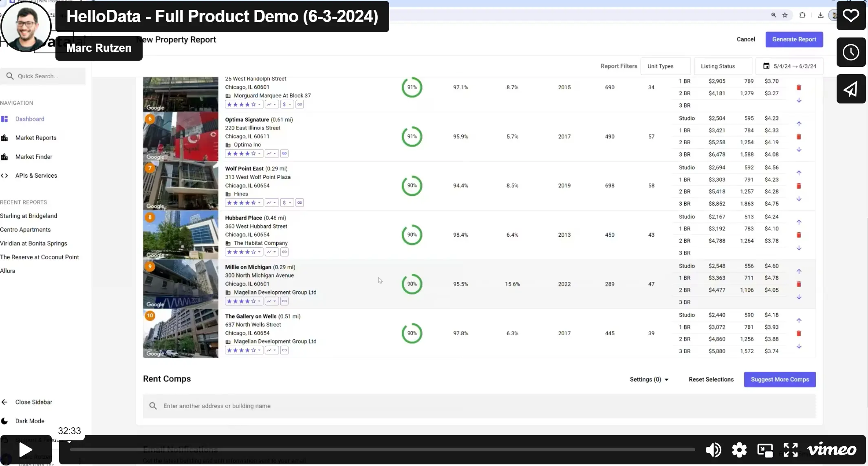Viewport: 868px width, 466px height.
Task: Click Suggest More Comps
Action: pyautogui.click(x=780, y=379)
